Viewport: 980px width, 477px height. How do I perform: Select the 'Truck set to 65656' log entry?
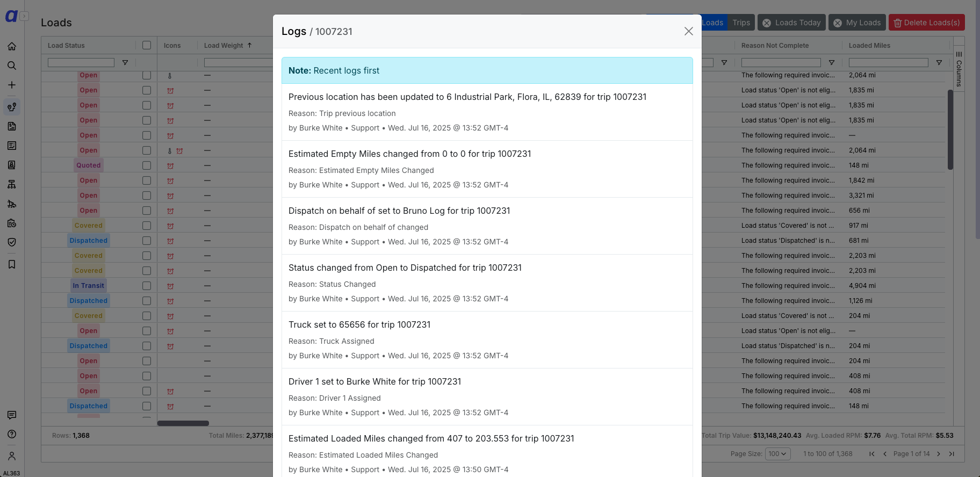[x=487, y=340]
